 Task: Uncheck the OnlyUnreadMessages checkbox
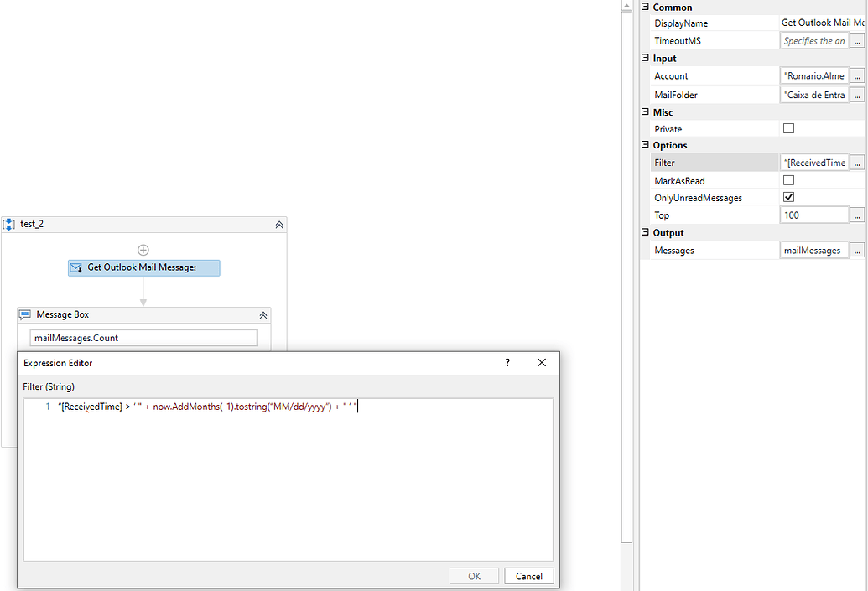789,197
